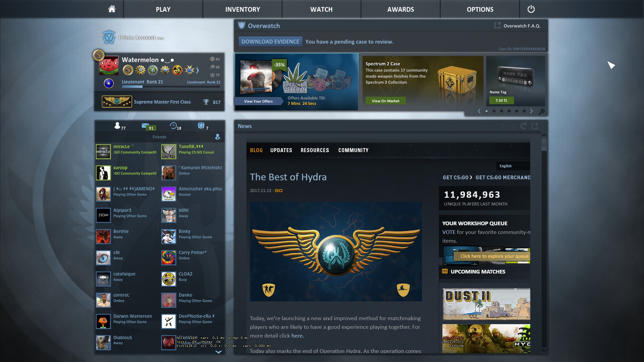The height and width of the screenshot is (362, 644).
Task: Refresh the News panel
Action: click(x=523, y=126)
